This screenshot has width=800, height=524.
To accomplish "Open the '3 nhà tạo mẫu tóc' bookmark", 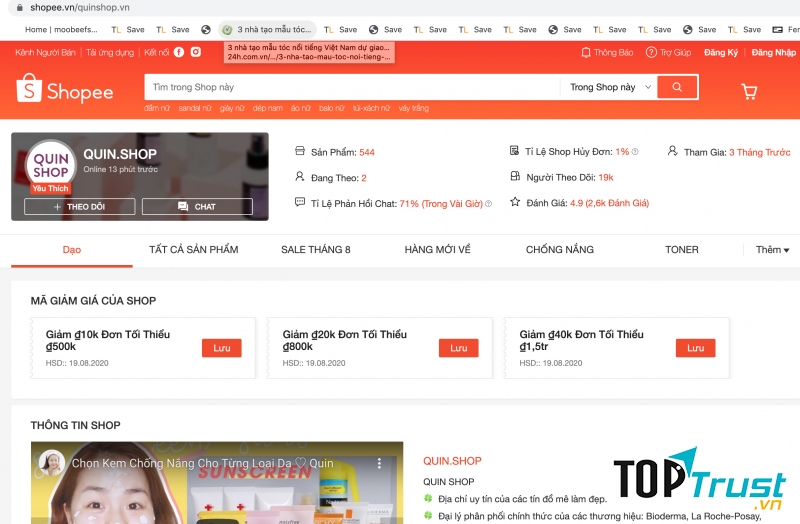I will pyautogui.click(x=267, y=30).
